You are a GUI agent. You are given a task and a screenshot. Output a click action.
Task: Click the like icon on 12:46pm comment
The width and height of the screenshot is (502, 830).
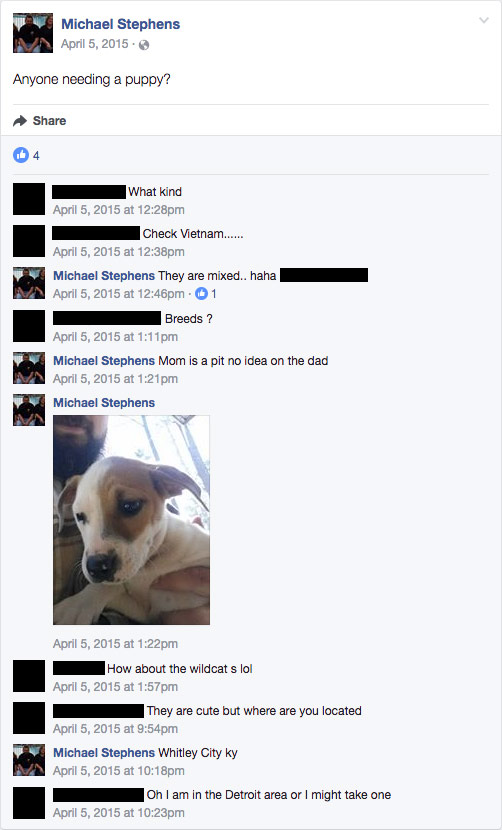point(201,293)
